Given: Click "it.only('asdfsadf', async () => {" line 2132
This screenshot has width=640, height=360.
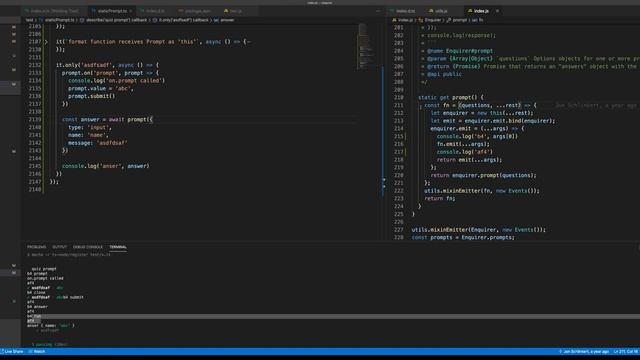Looking at the screenshot, I should 107,65.
